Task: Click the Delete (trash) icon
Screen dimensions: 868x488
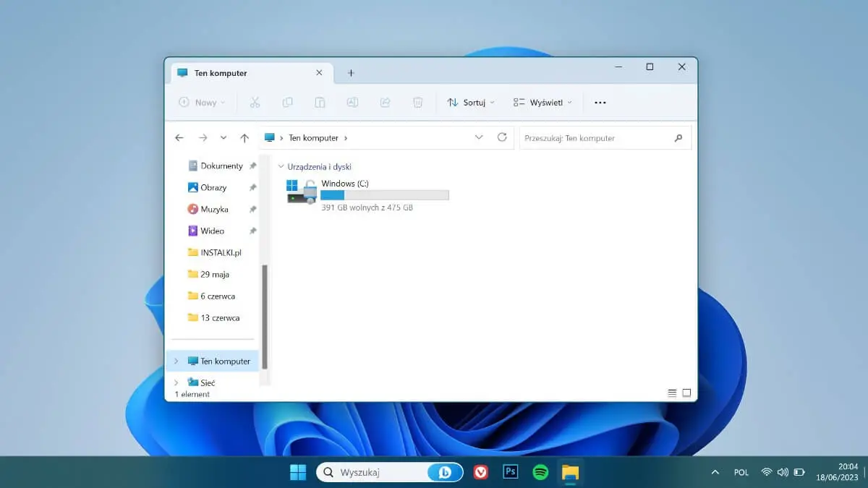Action: coord(417,102)
